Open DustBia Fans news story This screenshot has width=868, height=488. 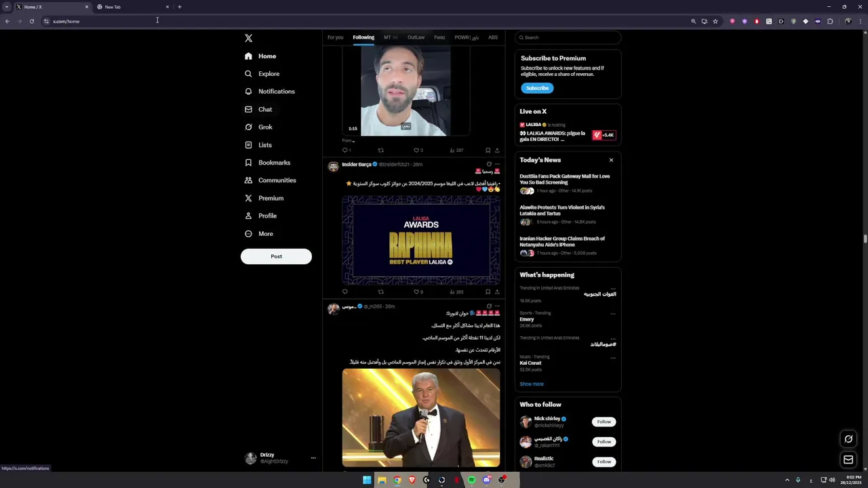pos(568,184)
